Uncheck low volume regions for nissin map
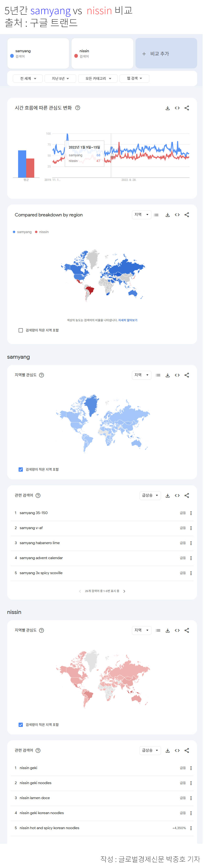Image resolution: width=205 pixels, height=868 pixels. [21, 733]
